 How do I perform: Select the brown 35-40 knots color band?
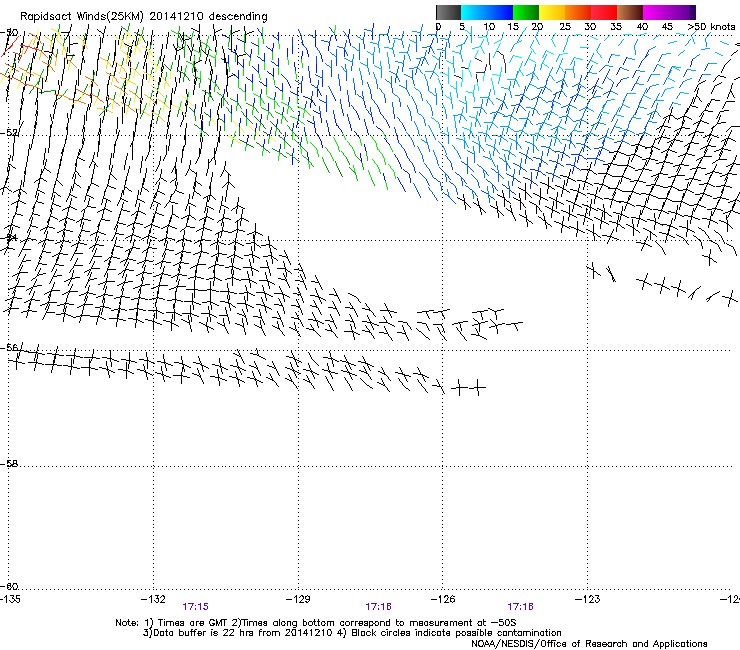(630, 12)
